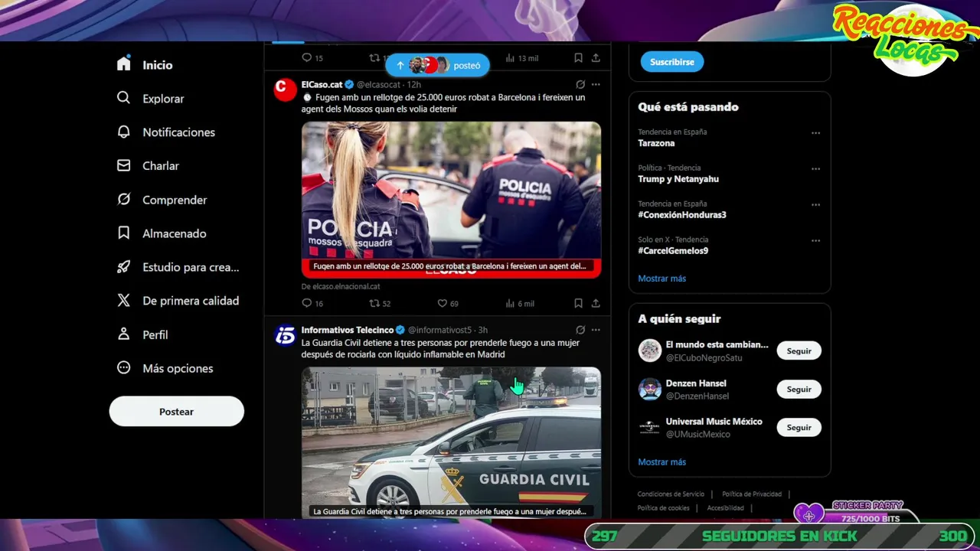Open Política de Privacidad link
980x551 pixels.
click(752, 494)
